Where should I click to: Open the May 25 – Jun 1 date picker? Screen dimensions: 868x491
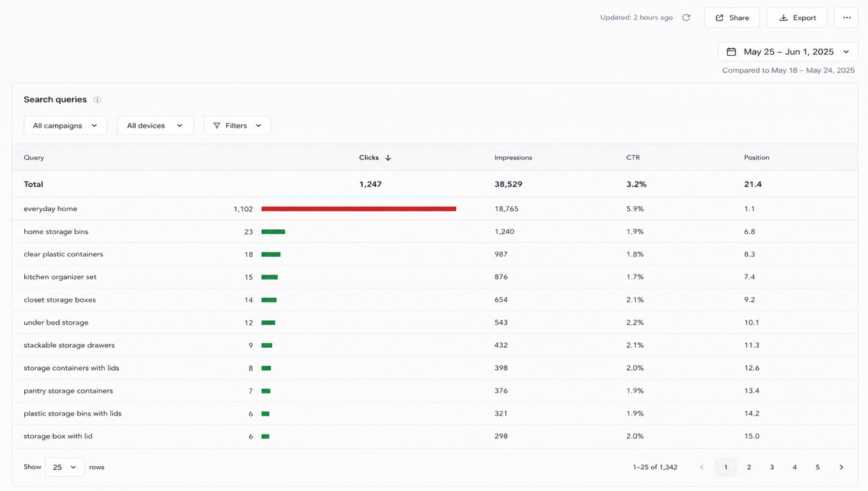tap(788, 52)
